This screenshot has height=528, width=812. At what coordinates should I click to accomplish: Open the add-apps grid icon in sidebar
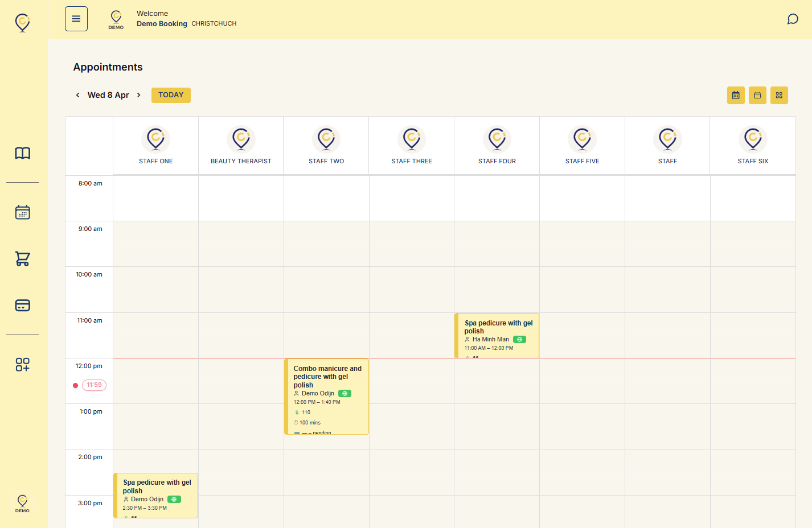point(23,365)
